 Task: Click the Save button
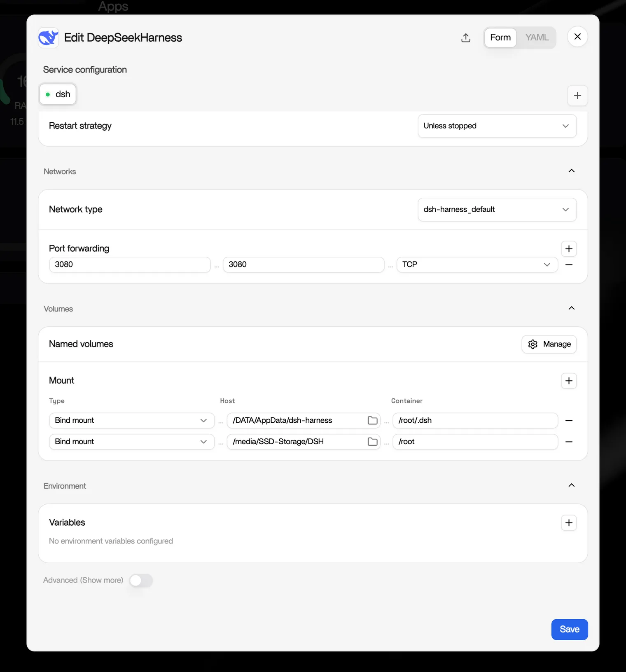(569, 630)
